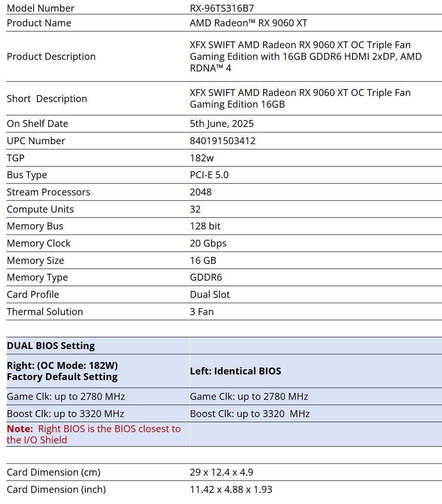Click left BIOS 'Game Clk: up to 2780 MHz'
Viewport: 442px width, 504px height.
tap(249, 396)
